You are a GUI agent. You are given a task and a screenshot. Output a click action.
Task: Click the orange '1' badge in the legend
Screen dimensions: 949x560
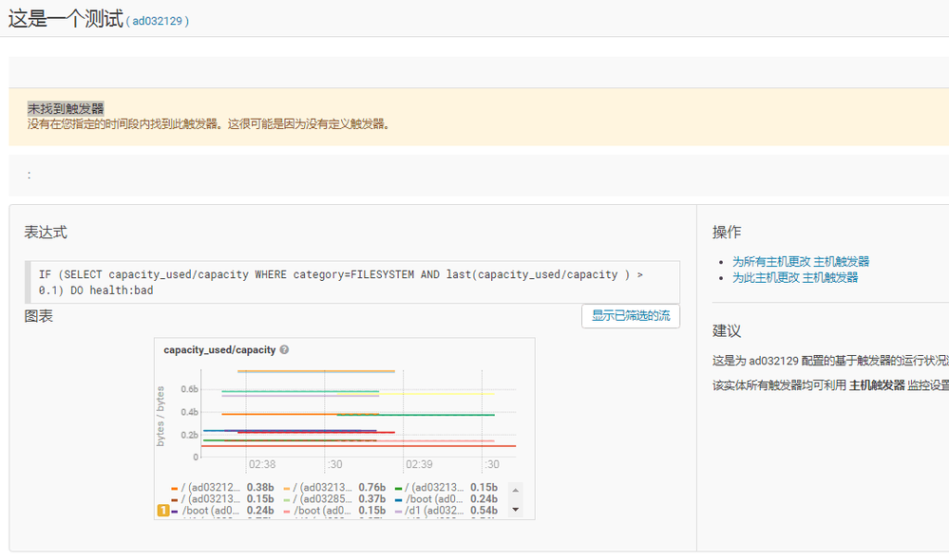tap(162, 512)
